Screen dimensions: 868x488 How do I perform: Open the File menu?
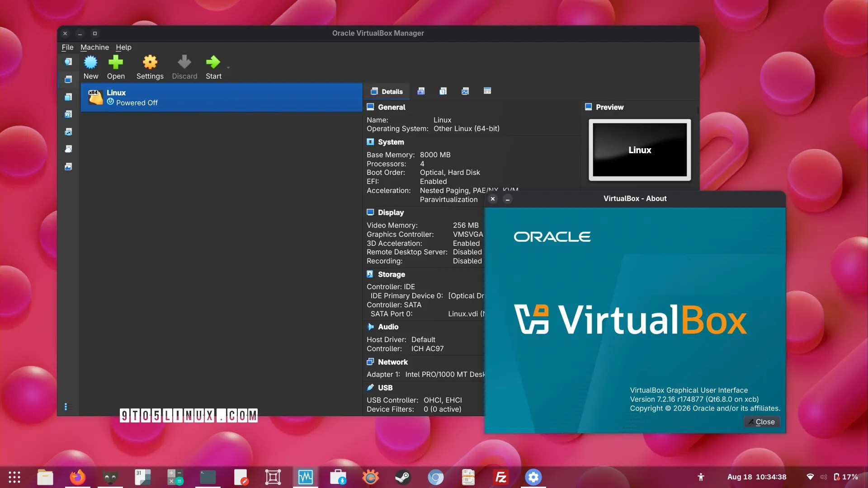(x=67, y=47)
